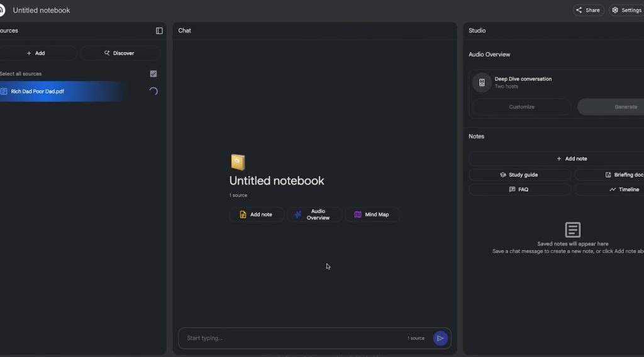Collapse the Sources panel
This screenshot has width=644, height=357.
pyautogui.click(x=159, y=31)
